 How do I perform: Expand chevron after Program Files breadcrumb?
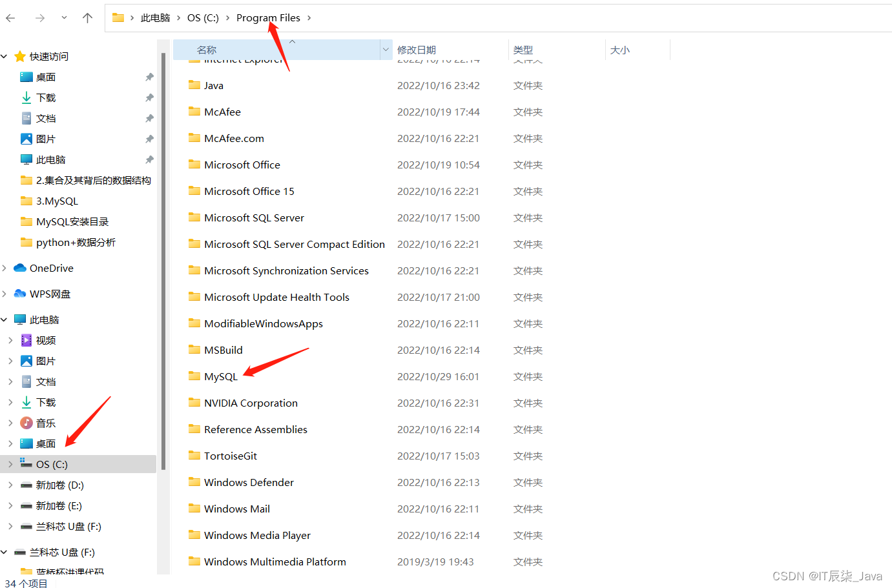[x=309, y=18]
